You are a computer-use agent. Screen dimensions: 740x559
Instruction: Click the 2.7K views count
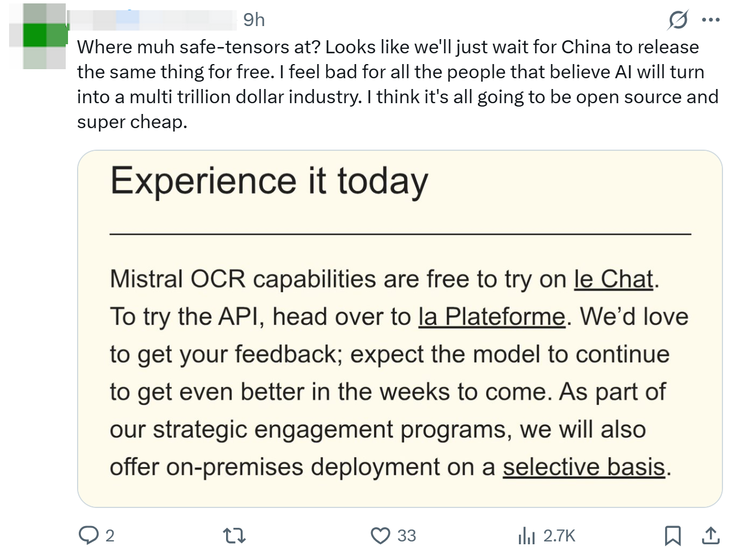[x=558, y=536]
